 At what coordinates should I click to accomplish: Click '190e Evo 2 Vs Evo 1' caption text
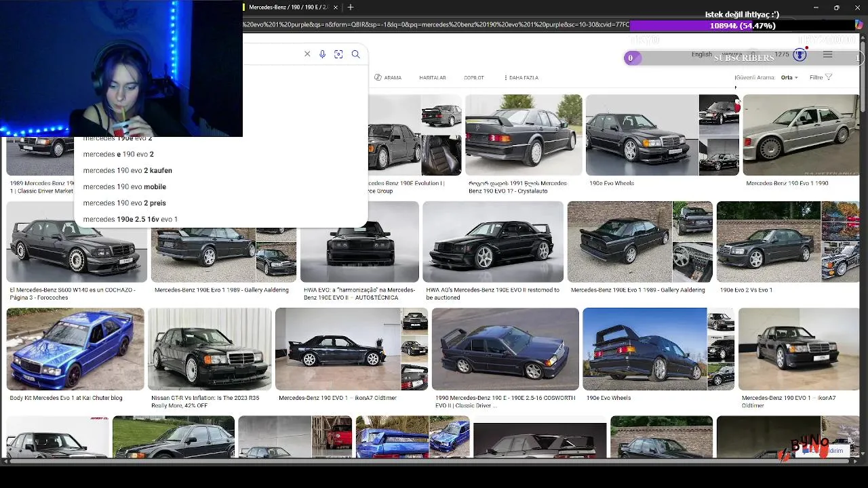(x=746, y=290)
